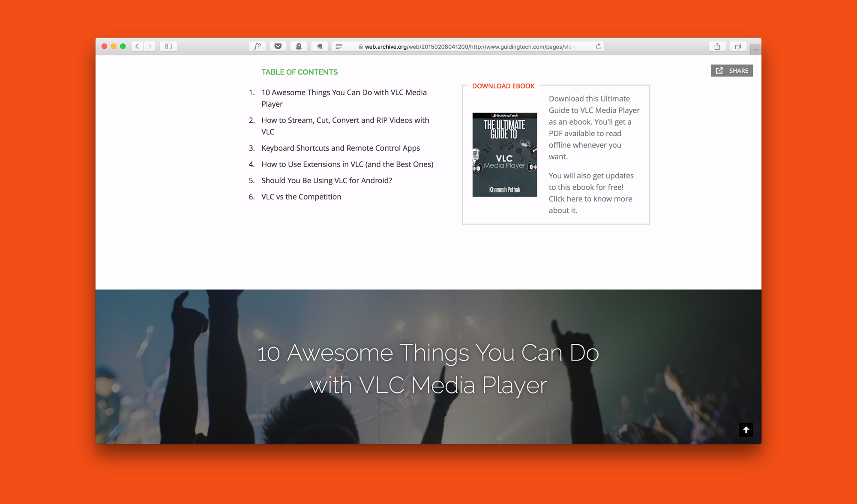The image size is (857, 504).
Task: Open "VLC vs the Competition" link
Action: coord(301,197)
